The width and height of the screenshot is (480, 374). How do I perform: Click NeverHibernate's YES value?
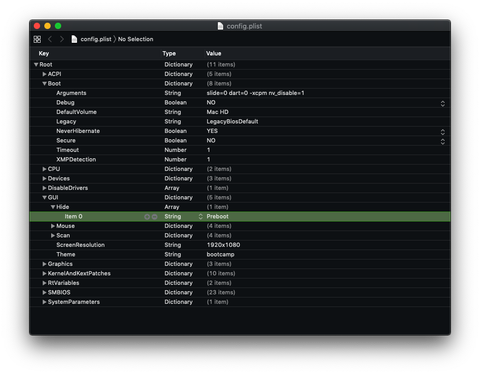click(212, 131)
